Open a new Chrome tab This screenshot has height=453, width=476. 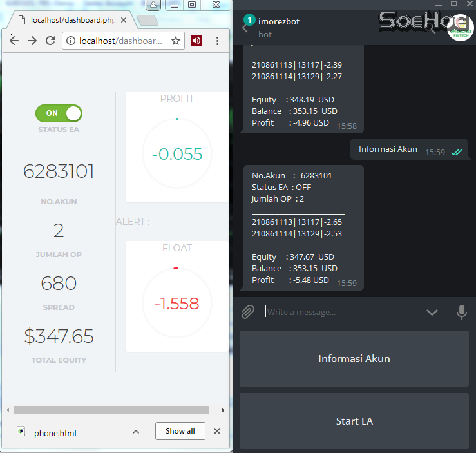tap(148, 21)
